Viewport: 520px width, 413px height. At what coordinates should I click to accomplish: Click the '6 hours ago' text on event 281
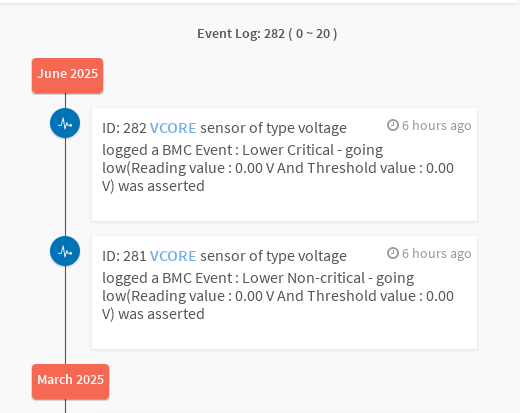coord(436,254)
